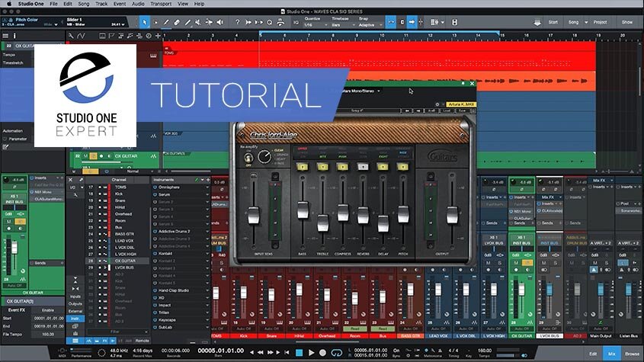Click the add tracks plus icon
This screenshot has width=644, height=362.
[158, 36]
